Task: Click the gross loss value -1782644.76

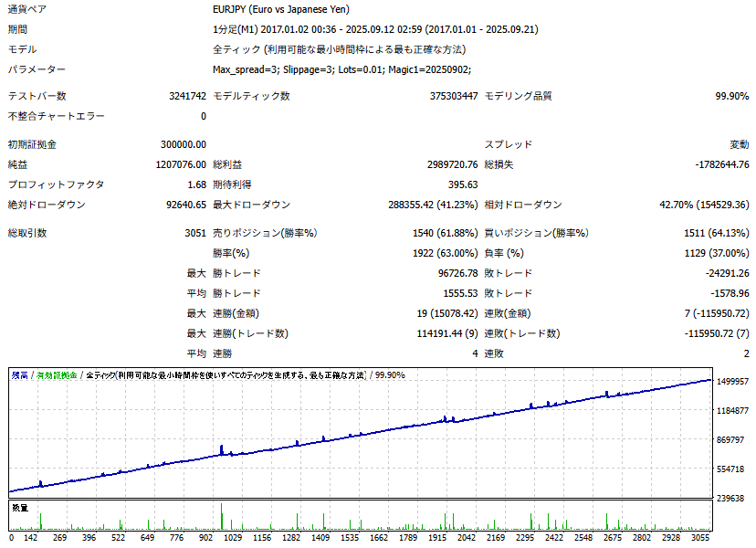Action: pyautogui.click(x=722, y=164)
